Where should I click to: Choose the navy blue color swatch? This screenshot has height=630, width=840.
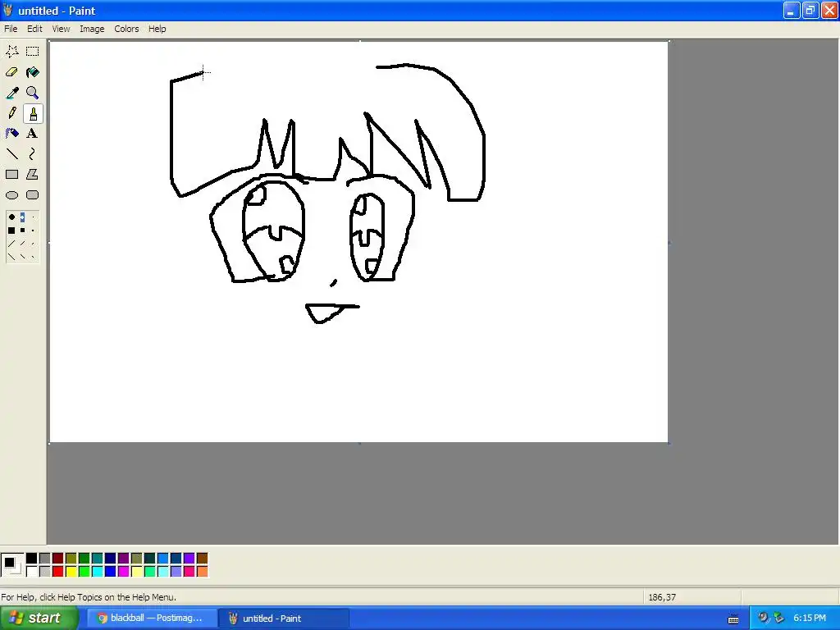coord(111,559)
